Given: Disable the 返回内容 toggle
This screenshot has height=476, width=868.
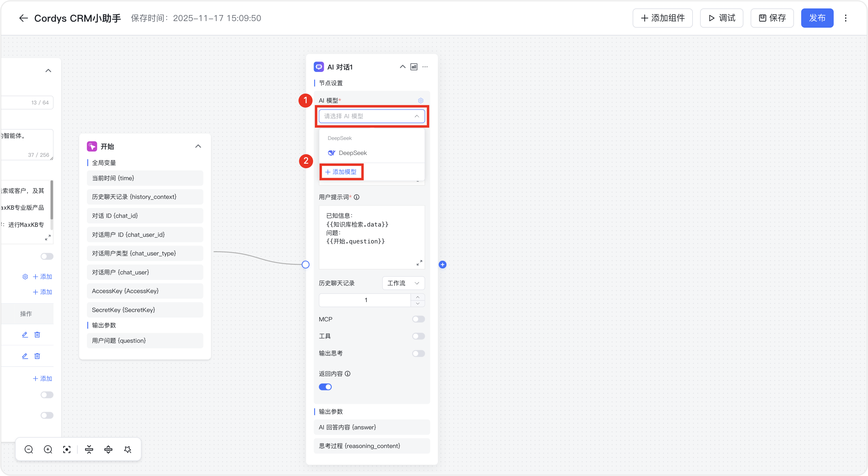Looking at the screenshot, I should point(325,387).
